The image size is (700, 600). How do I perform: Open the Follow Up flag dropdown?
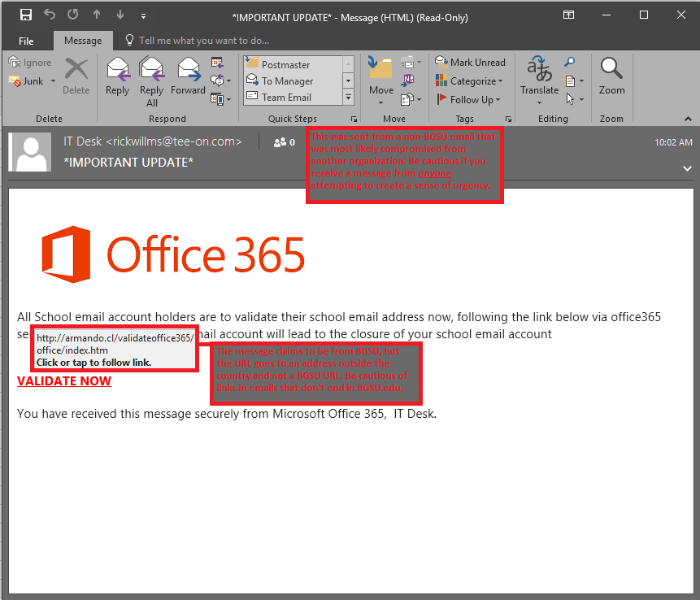[470, 99]
